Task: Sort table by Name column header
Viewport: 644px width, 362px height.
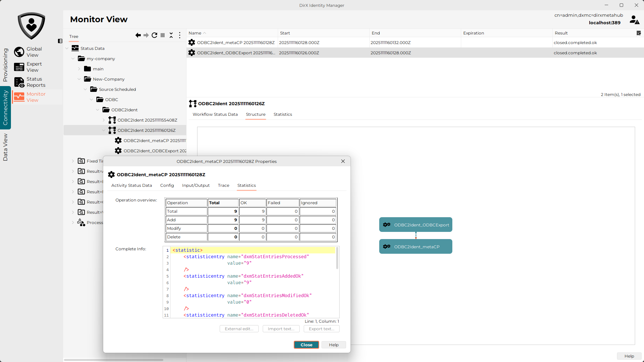Action: (232, 33)
